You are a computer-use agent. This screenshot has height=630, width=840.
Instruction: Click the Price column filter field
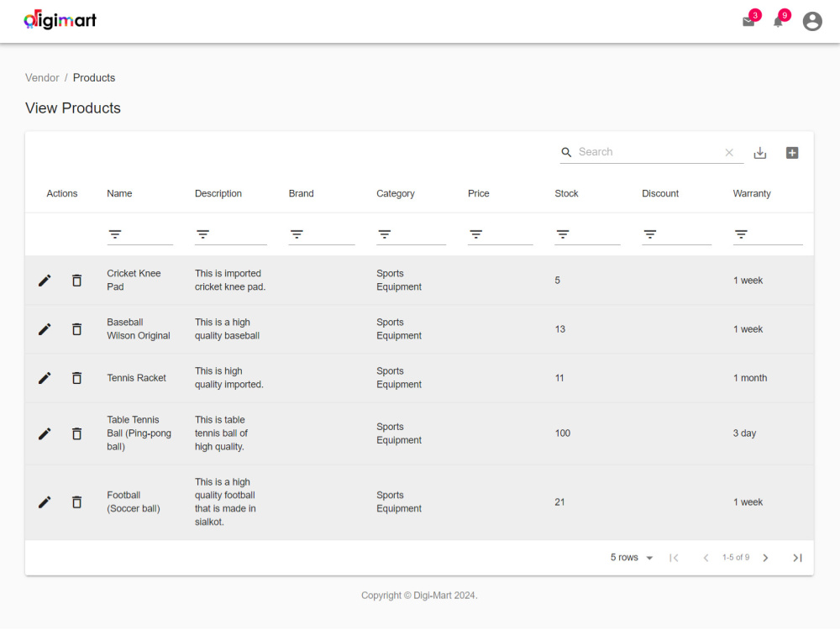[501, 234]
